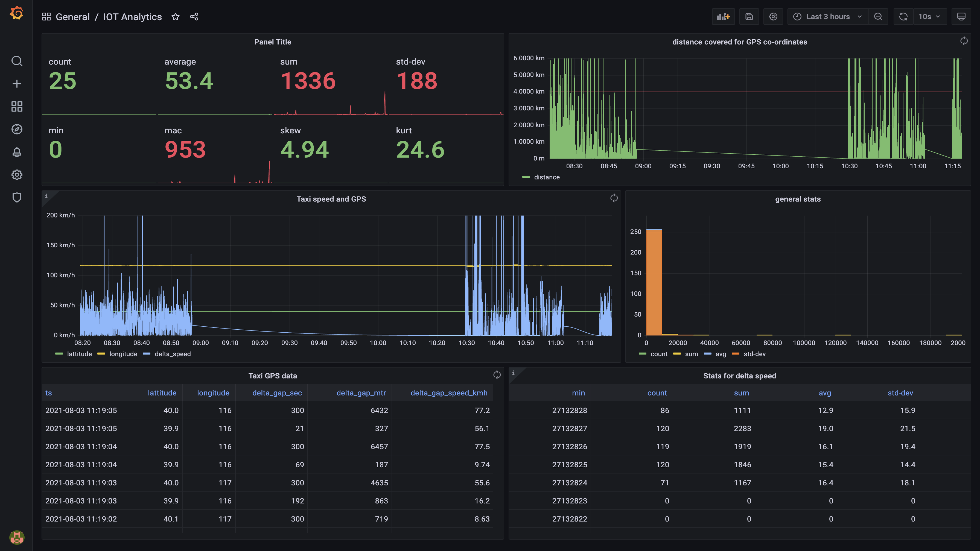Open dashboard settings via the gear icon
The image size is (980, 551).
pos(773,16)
